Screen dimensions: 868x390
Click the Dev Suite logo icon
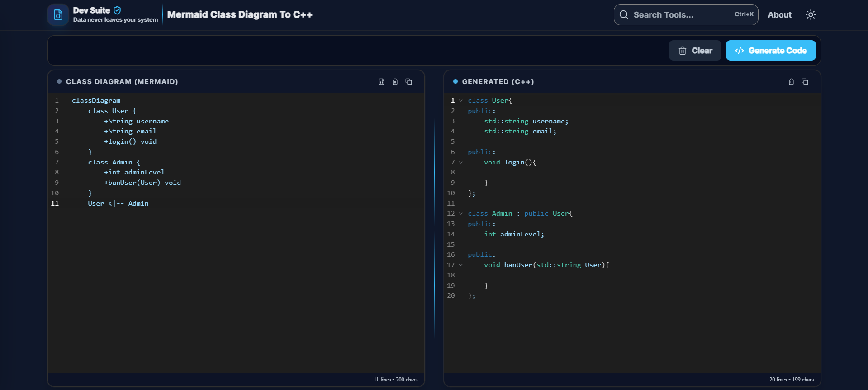click(x=58, y=15)
